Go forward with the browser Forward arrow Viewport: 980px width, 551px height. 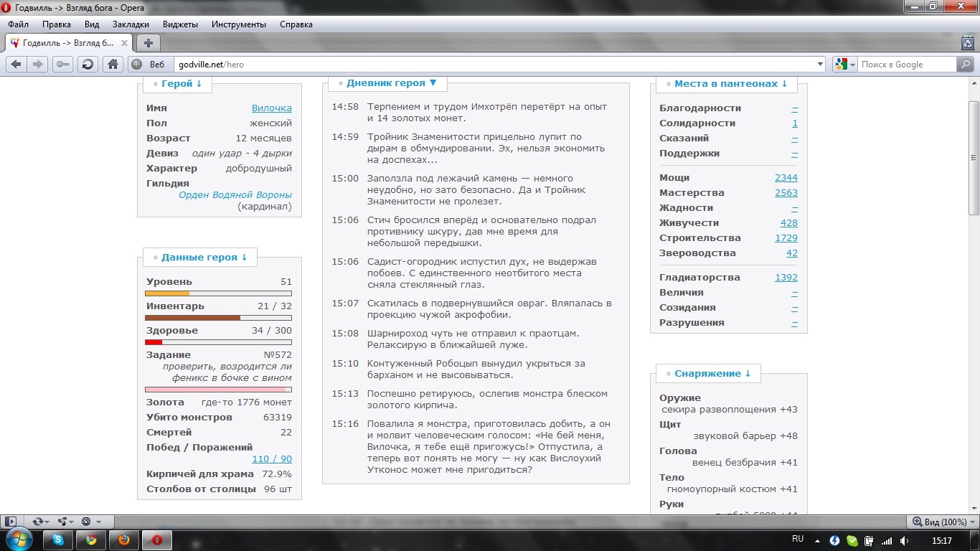coord(37,65)
